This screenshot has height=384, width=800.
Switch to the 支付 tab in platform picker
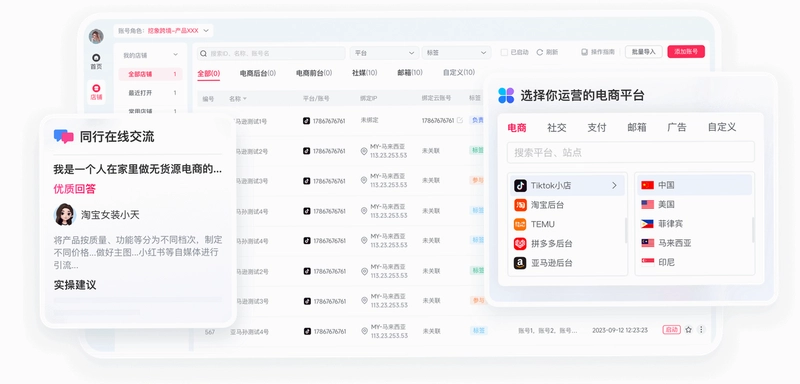click(596, 127)
